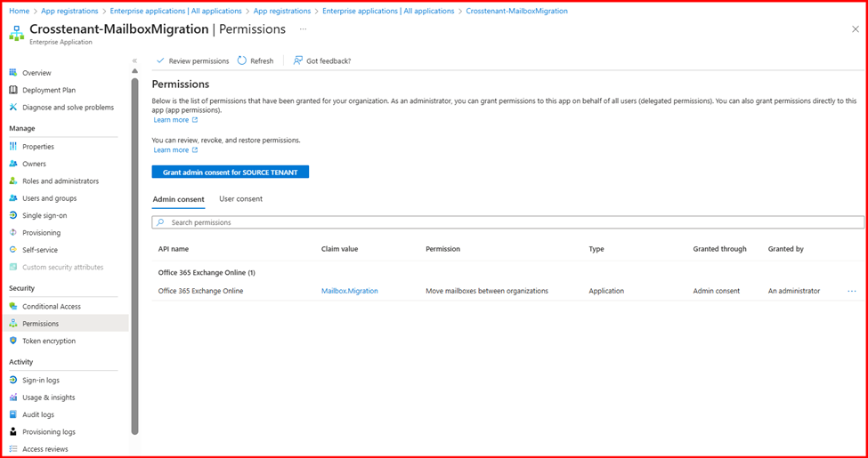Select the Admin consent tab

[178, 199]
